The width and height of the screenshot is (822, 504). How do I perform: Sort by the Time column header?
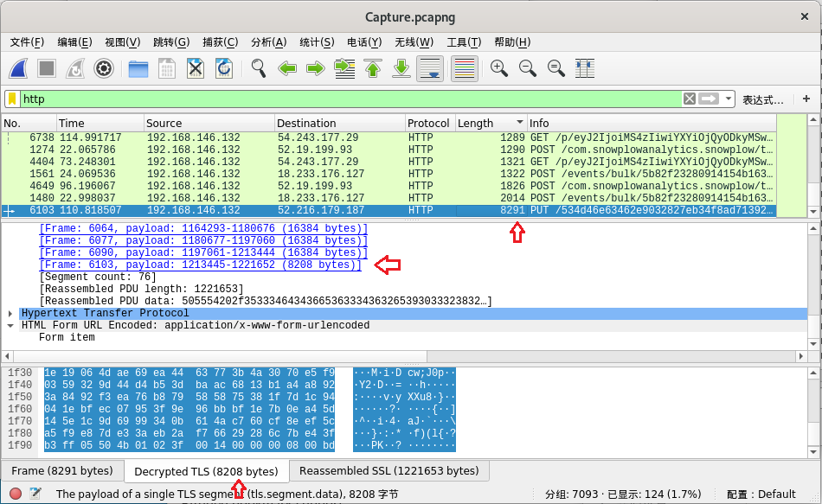100,123
